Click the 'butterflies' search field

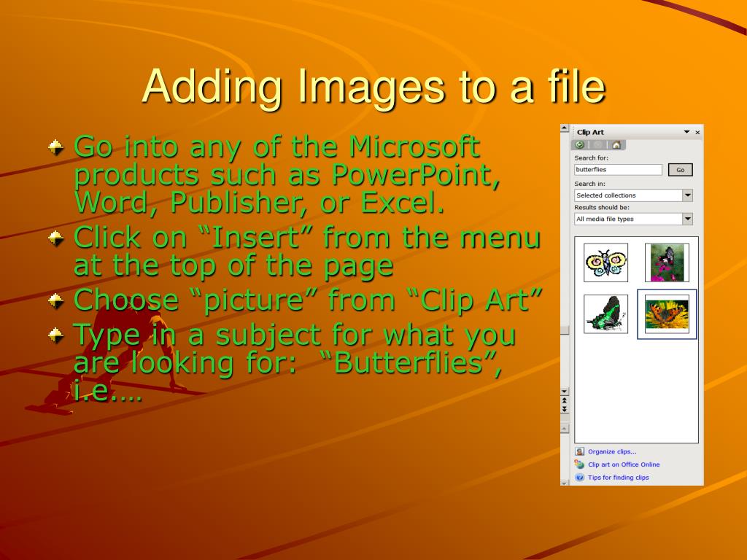[x=618, y=169]
